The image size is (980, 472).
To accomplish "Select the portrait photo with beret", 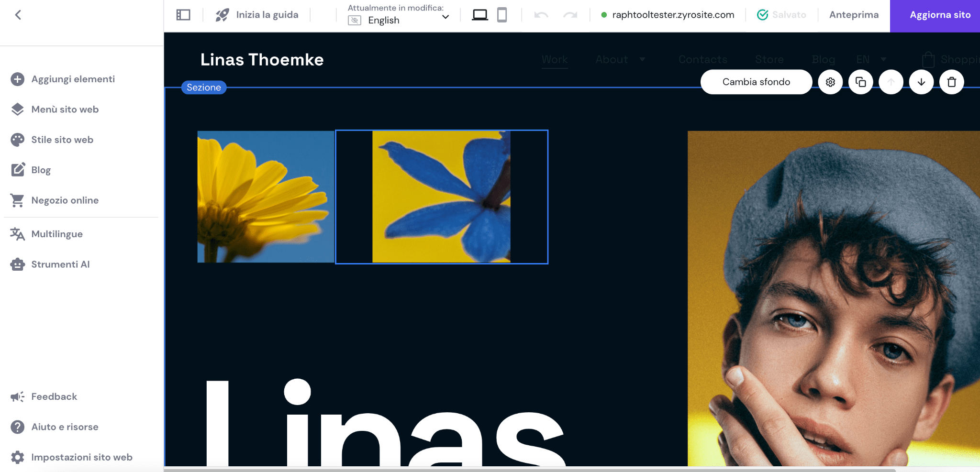I will 834,298.
